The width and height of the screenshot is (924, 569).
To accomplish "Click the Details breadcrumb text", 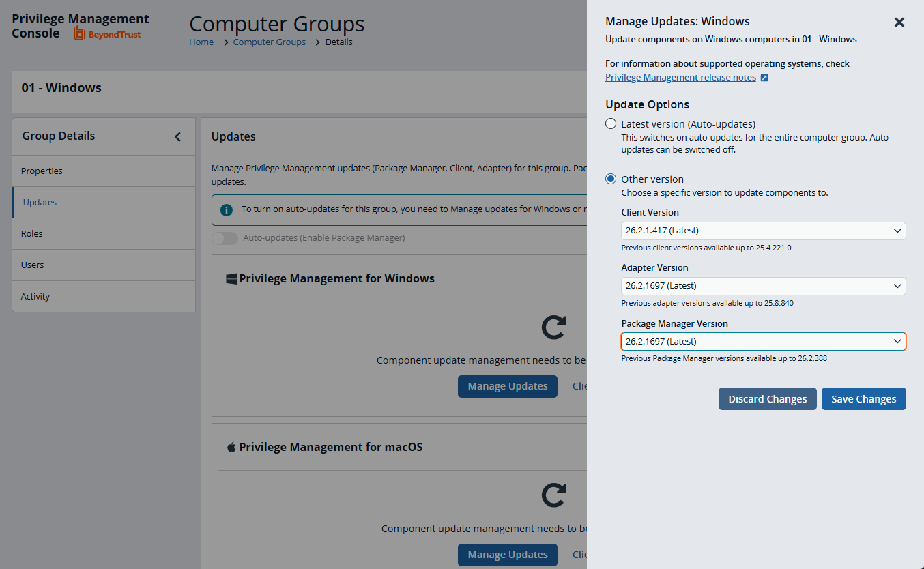I will pyautogui.click(x=338, y=42).
